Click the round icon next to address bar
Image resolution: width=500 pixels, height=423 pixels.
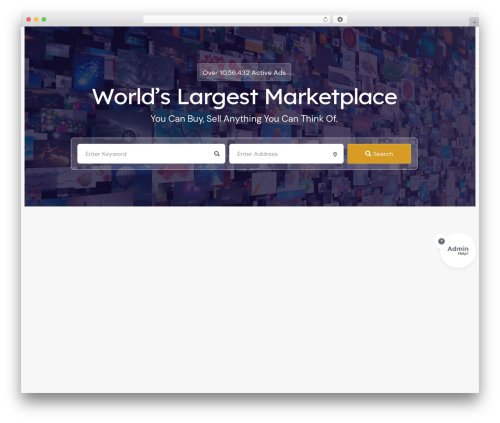point(340,19)
